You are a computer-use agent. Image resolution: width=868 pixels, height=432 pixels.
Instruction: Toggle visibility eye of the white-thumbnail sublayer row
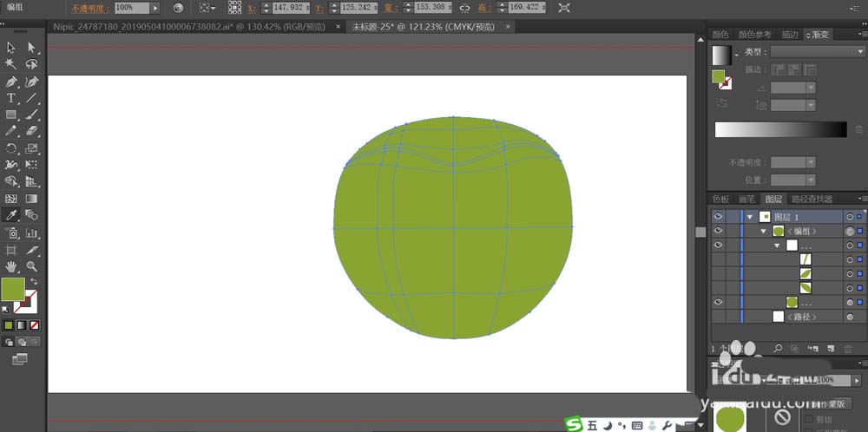point(718,245)
